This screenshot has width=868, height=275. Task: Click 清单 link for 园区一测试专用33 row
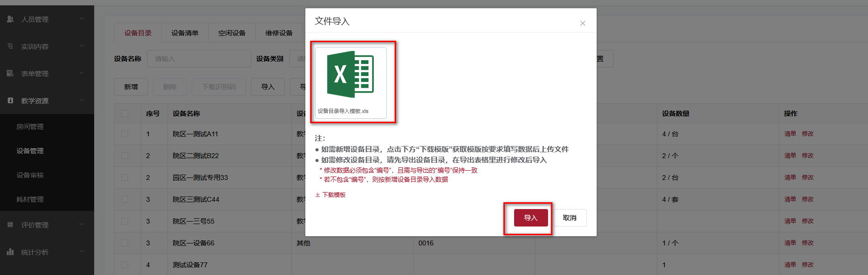790,178
